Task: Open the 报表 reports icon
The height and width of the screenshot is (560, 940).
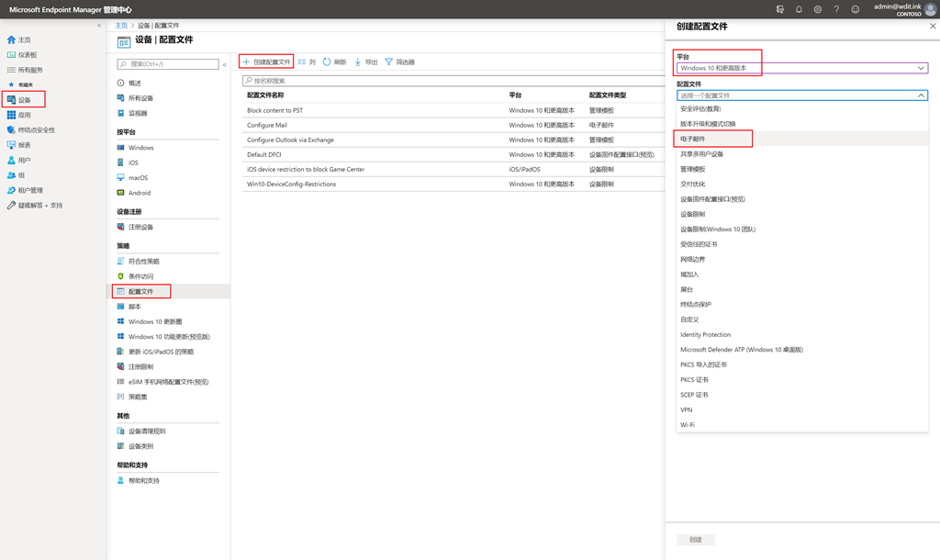Action: (11, 144)
